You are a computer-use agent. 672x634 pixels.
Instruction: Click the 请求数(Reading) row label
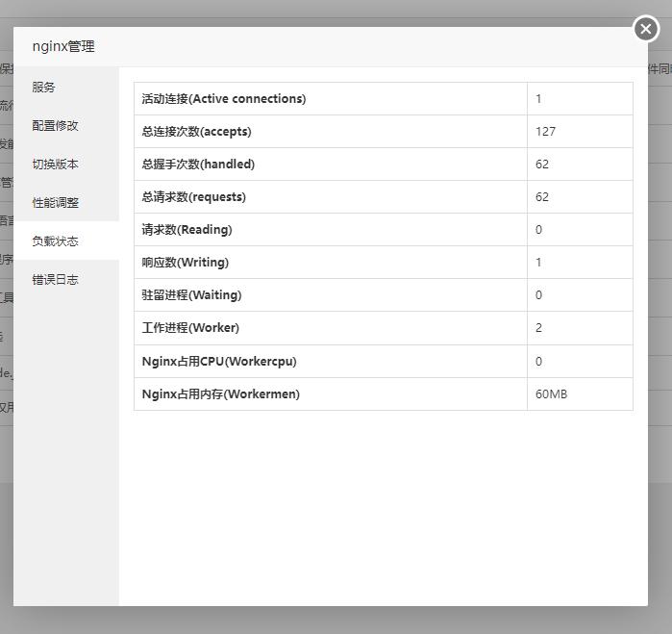tap(187, 230)
